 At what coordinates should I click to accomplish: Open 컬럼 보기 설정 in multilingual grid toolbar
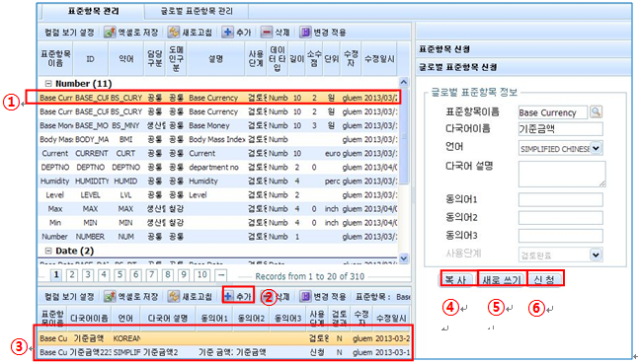point(69,297)
